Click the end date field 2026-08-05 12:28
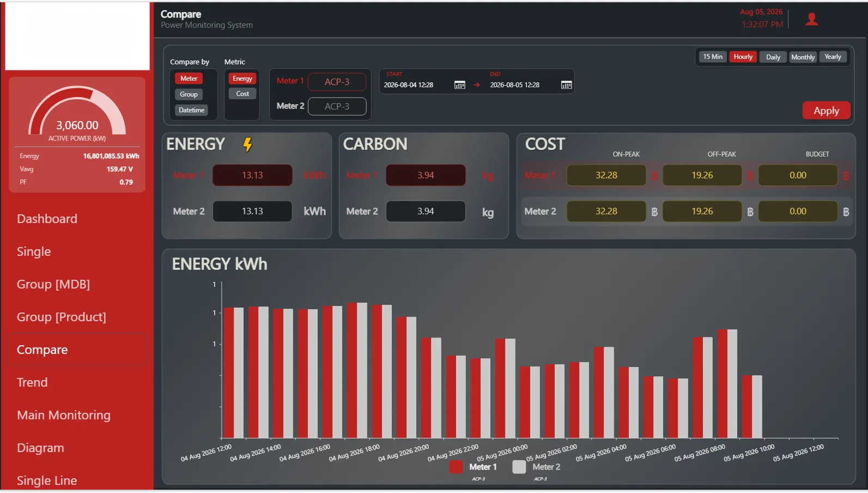 click(515, 85)
